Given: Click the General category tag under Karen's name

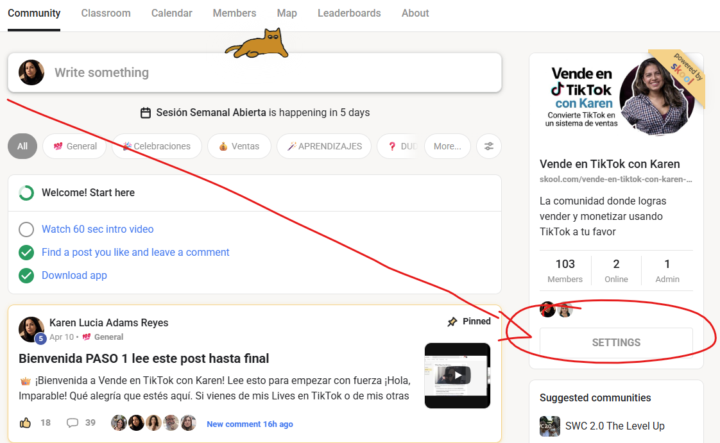Looking at the screenshot, I should (103, 337).
